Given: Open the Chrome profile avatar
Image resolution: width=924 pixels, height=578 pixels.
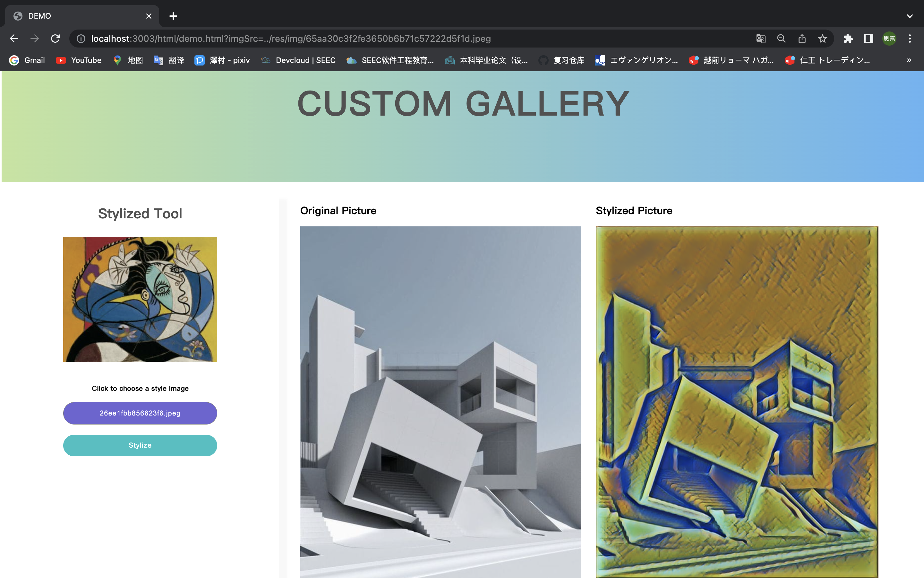Looking at the screenshot, I should point(889,39).
